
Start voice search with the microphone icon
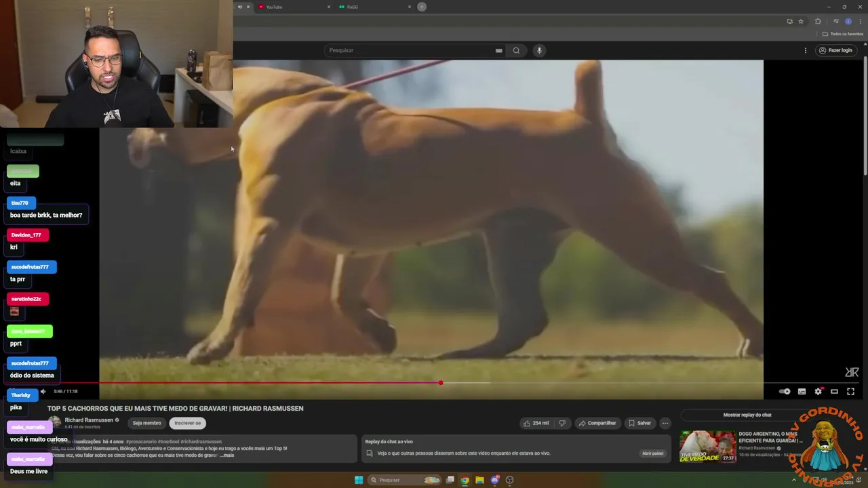tap(539, 50)
